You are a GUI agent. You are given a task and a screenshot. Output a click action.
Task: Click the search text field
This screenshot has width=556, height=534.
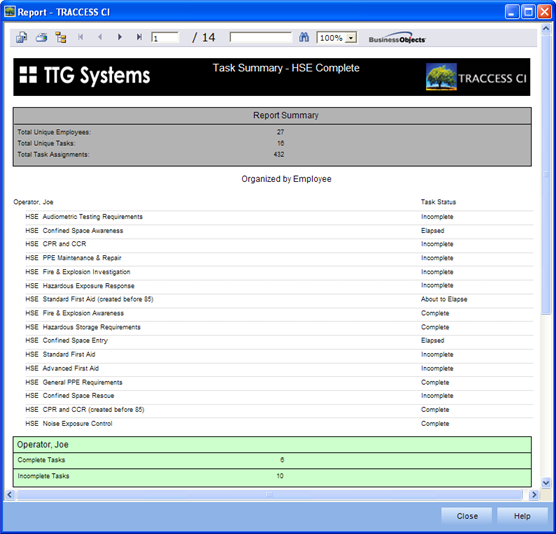click(261, 37)
